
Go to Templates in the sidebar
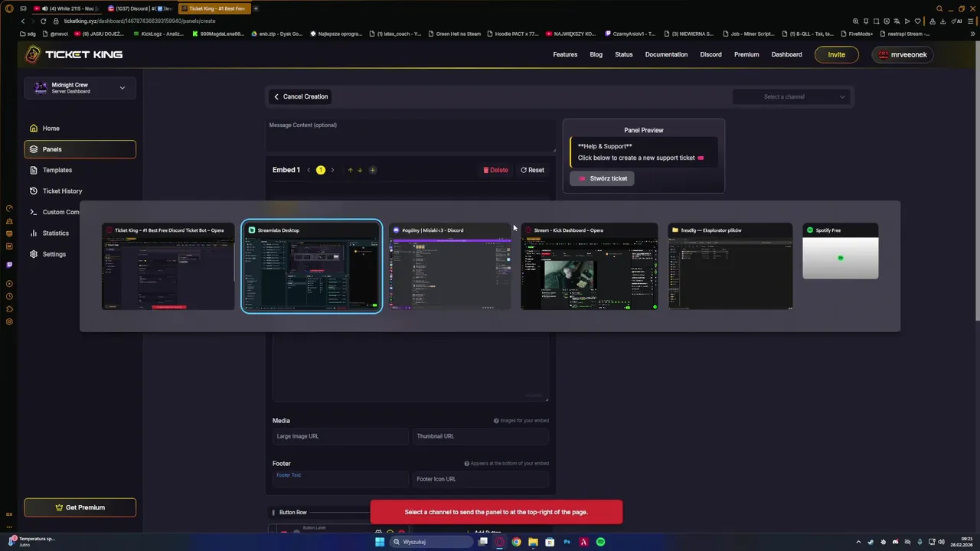tap(80, 170)
